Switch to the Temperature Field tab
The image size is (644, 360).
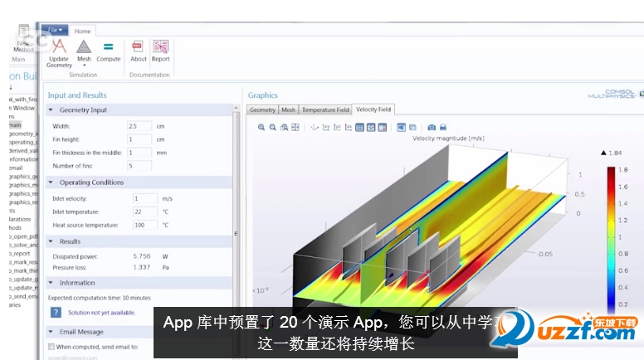pos(325,110)
